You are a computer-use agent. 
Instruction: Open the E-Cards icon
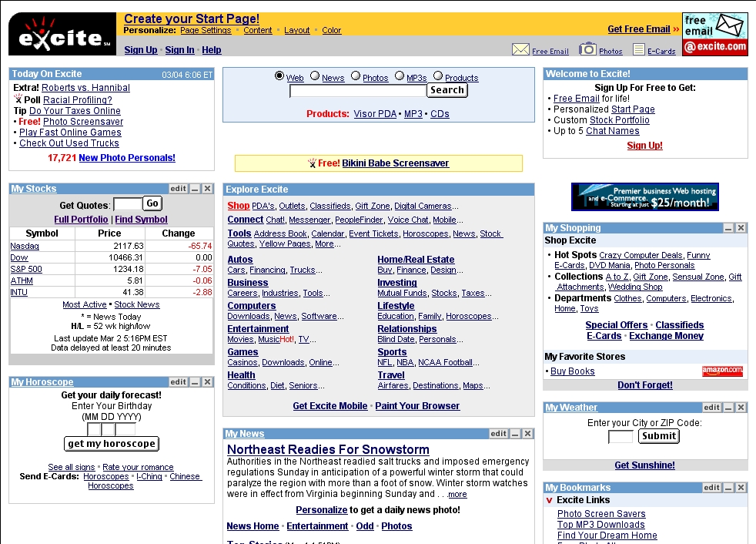click(638, 50)
